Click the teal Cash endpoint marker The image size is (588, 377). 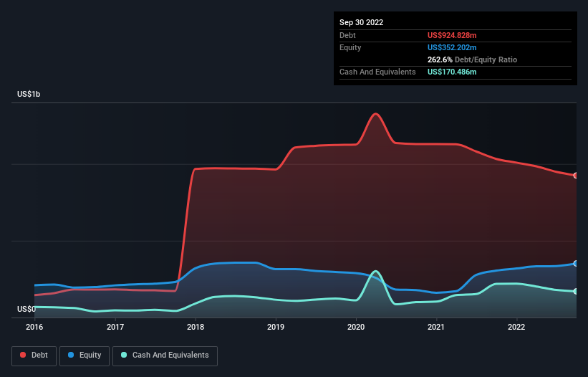pos(576,291)
